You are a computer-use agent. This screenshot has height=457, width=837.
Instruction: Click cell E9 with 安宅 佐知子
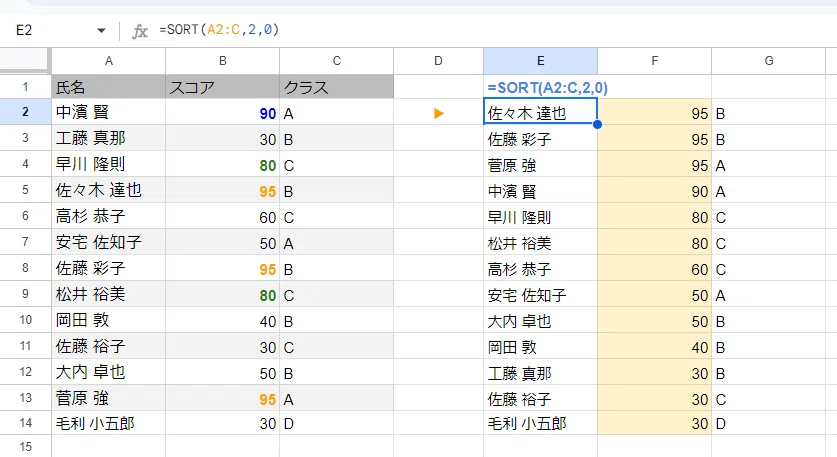540,294
